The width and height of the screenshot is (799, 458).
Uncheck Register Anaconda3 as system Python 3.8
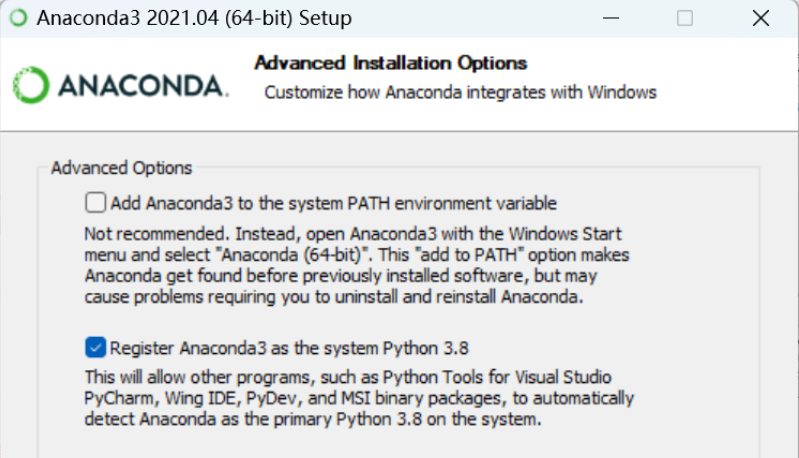click(96, 348)
